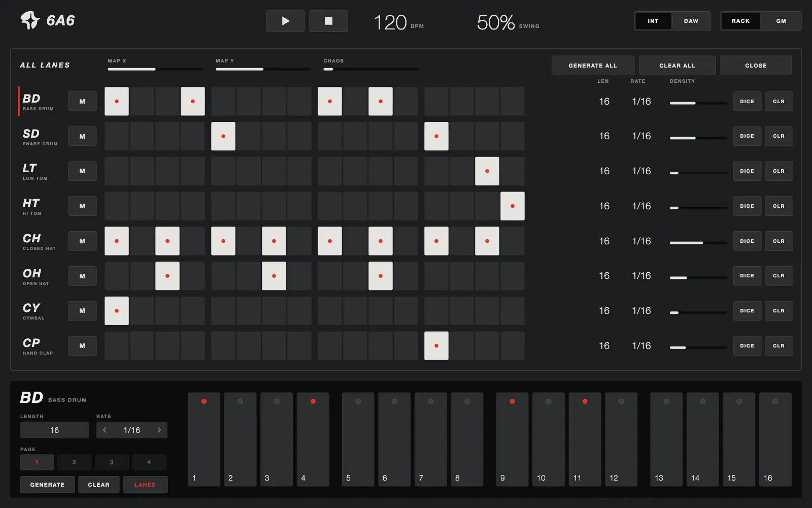Mute the BD bass drum lane
The width and height of the screenshot is (812, 508).
tap(82, 102)
